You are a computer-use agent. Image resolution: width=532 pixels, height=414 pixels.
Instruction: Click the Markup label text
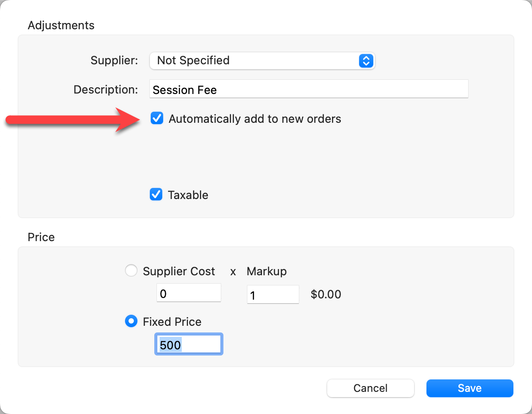266,271
